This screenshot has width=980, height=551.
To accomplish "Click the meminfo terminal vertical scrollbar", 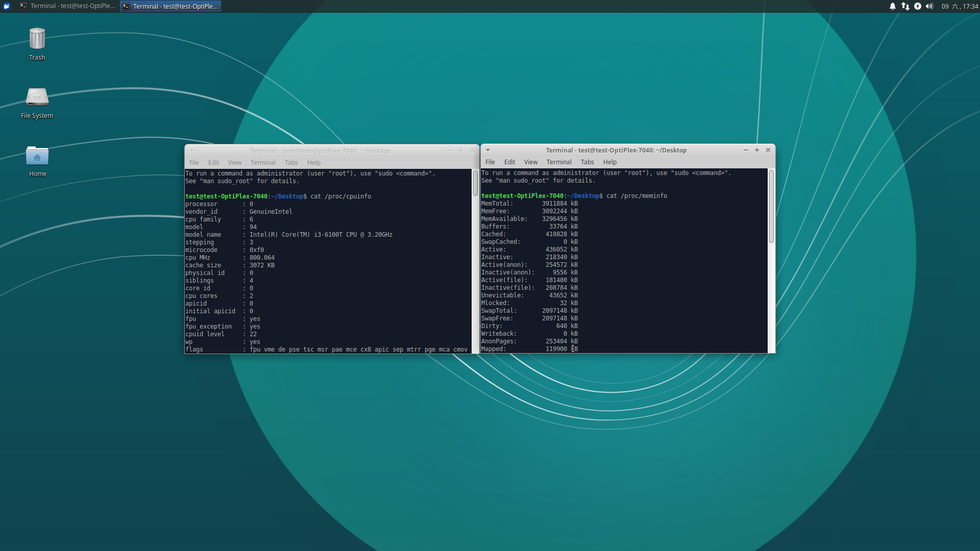I will (x=771, y=207).
